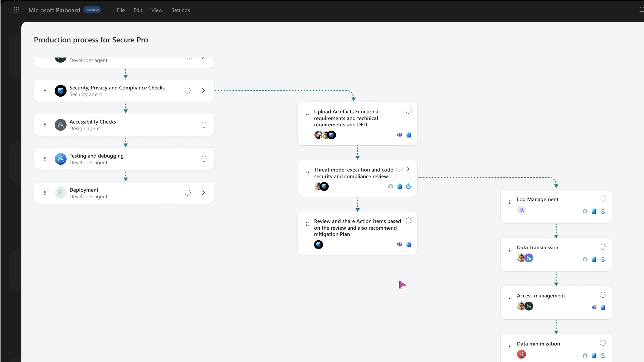Viewport: 644px width, 362px height.
Task: Click the agent avatar on Log Management card
Action: 521,210
